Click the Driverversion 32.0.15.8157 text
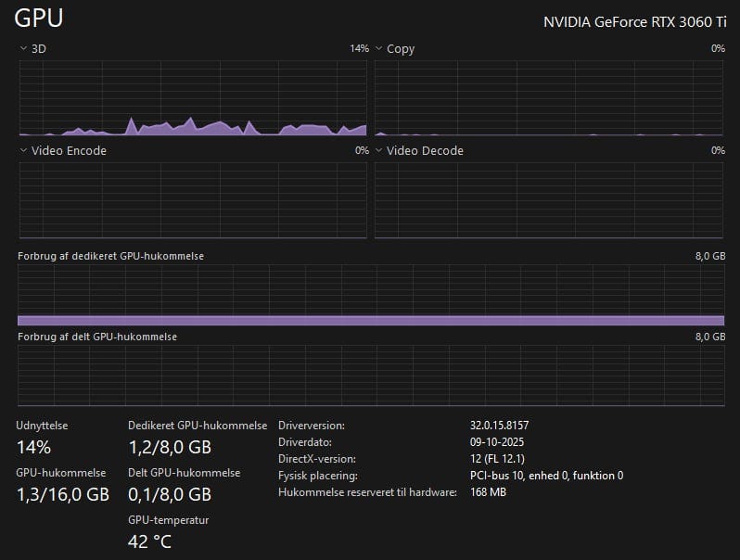 pos(499,426)
